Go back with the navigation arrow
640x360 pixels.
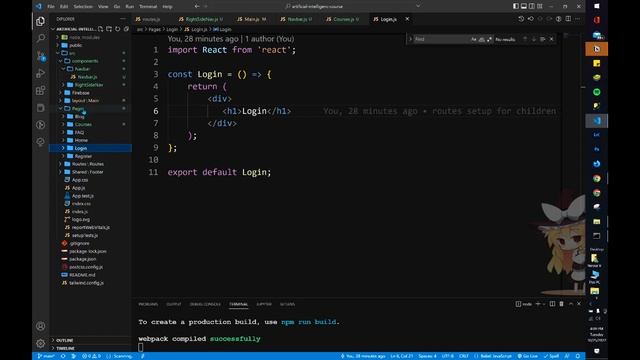pyautogui.click(x=197, y=6)
